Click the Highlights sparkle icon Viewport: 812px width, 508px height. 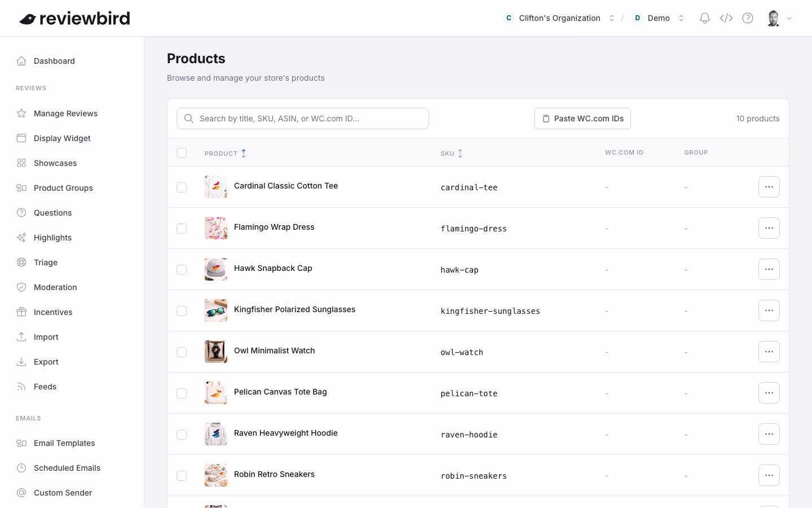tap(21, 238)
